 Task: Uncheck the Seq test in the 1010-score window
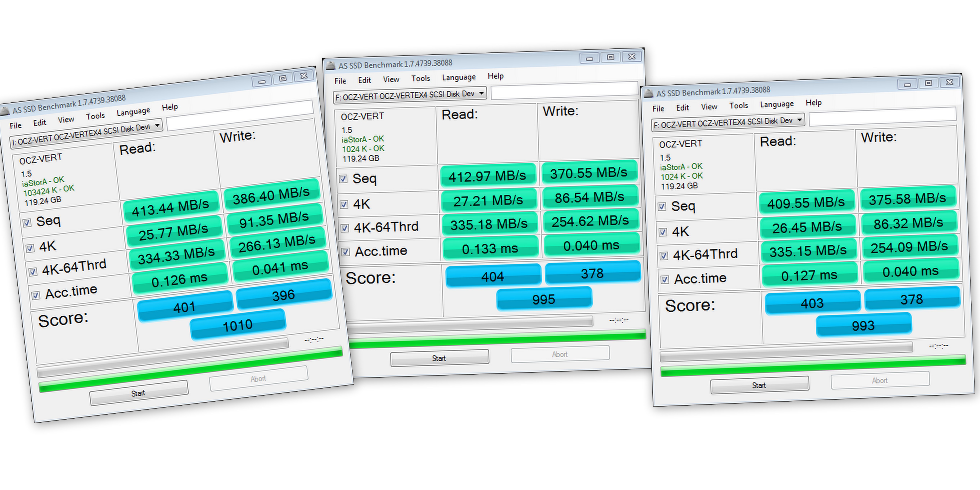[27, 223]
